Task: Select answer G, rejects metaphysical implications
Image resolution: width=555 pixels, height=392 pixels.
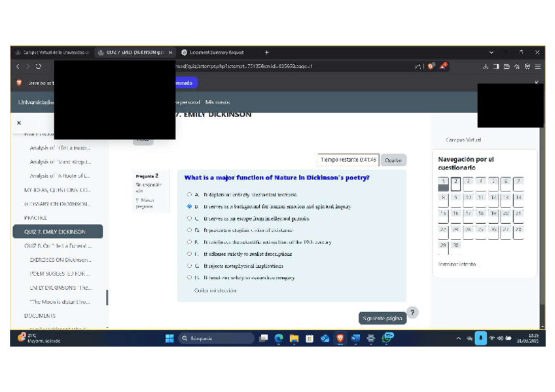Action: (189, 266)
